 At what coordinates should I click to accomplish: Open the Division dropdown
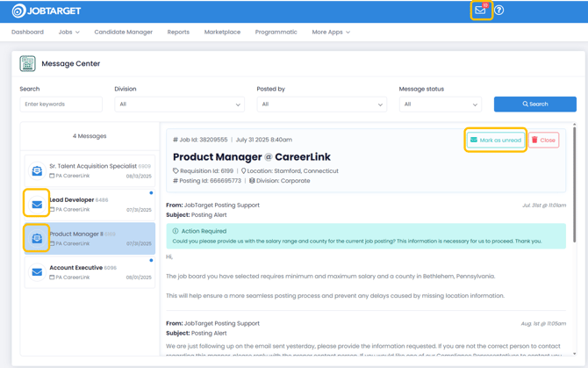[180, 105]
